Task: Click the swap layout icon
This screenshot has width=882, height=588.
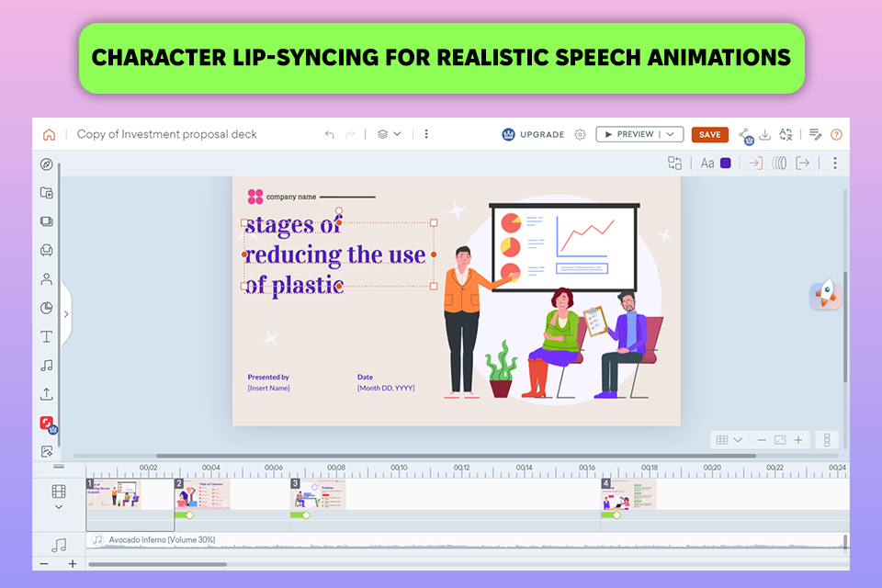Action: (x=674, y=164)
